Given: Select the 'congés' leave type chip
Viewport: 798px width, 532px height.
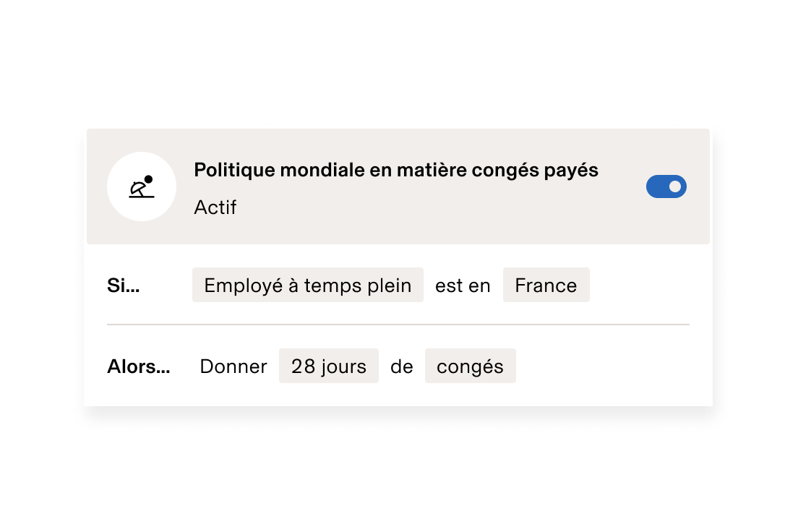Looking at the screenshot, I should coord(470,366).
